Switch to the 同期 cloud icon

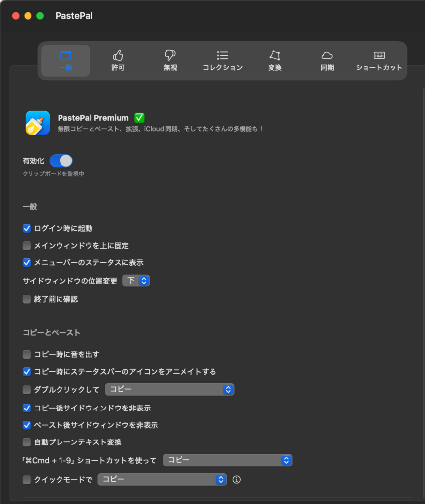click(327, 61)
